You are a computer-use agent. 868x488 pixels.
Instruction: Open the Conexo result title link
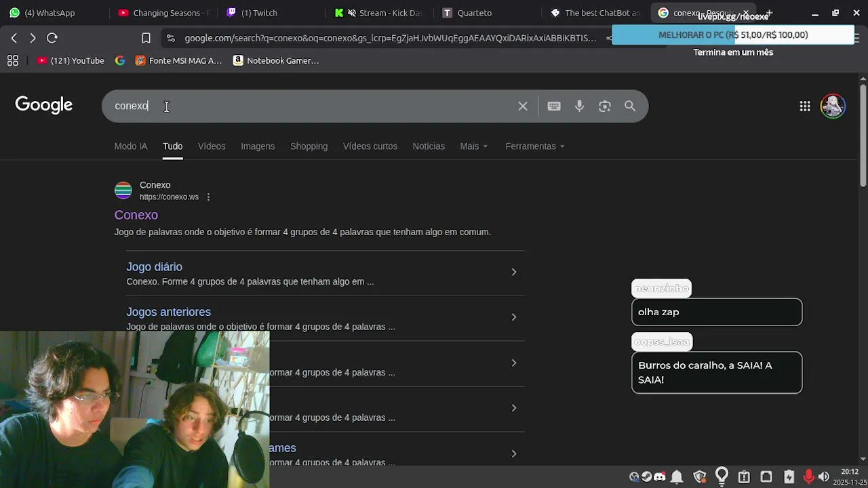tap(136, 215)
